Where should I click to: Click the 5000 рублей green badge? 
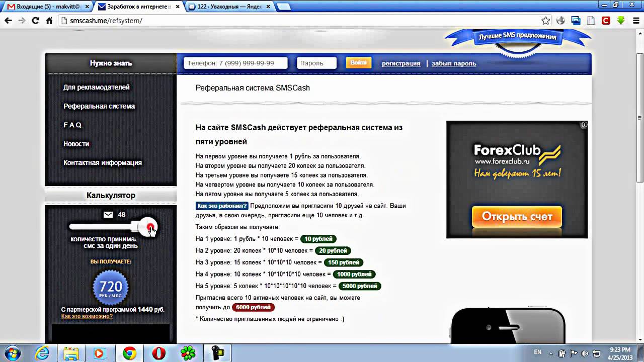click(360, 286)
